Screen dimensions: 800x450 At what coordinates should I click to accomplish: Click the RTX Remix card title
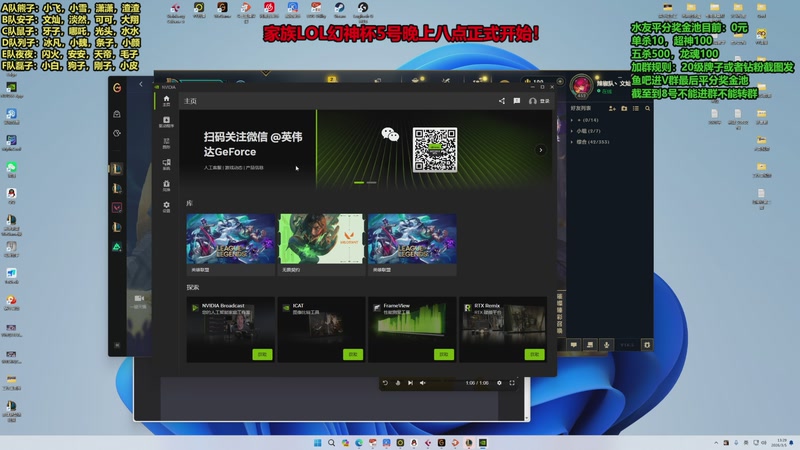pos(487,306)
